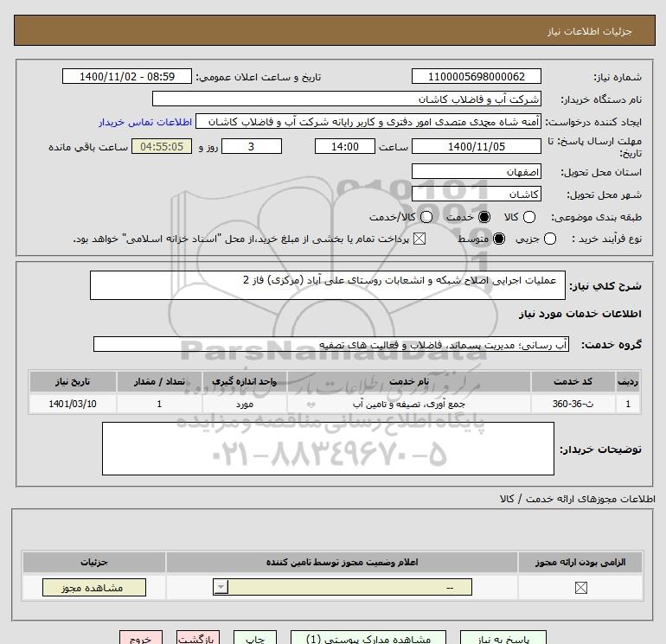Click the اعلام وضعیت مجوز column header
The height and width of the screenshot is (644, 666).
342,562
